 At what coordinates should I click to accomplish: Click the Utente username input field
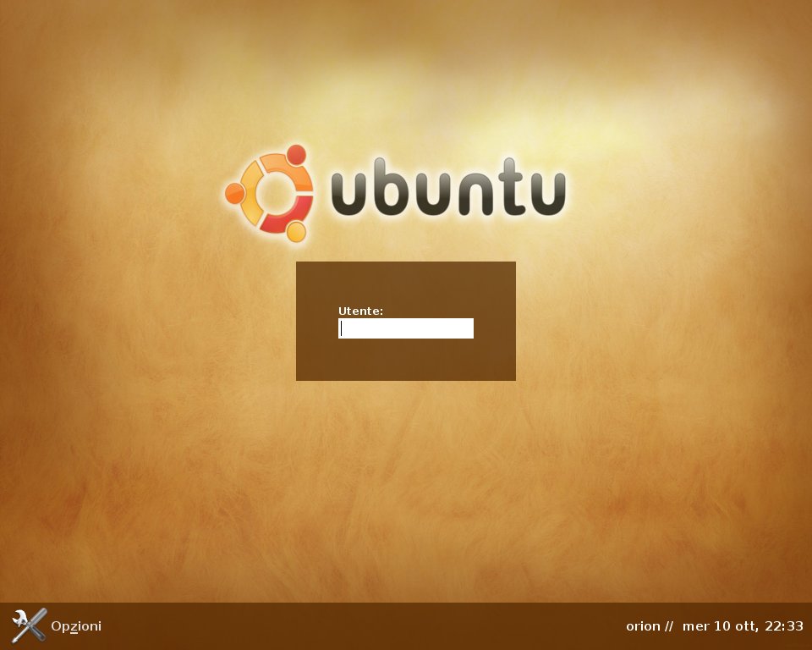point(405,328)
